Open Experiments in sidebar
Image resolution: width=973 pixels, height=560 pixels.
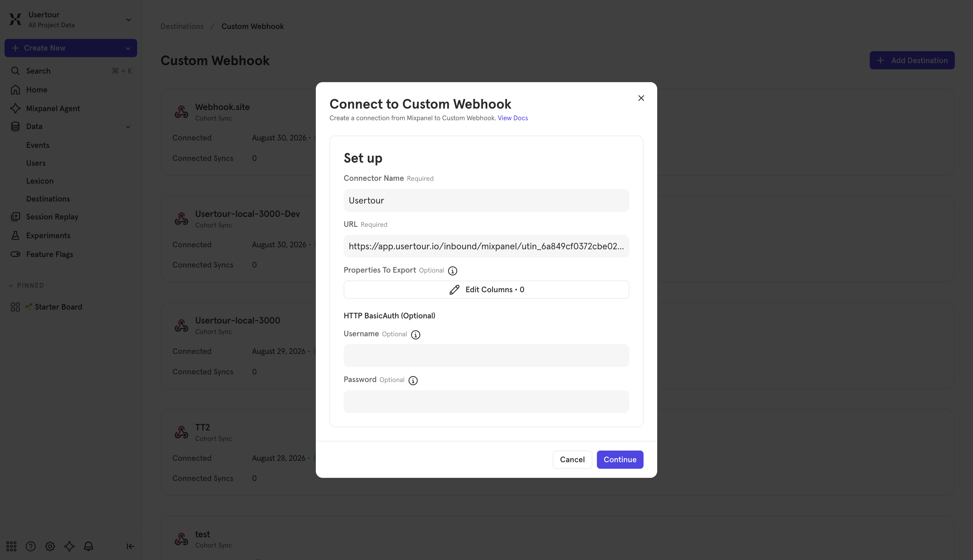71,235
